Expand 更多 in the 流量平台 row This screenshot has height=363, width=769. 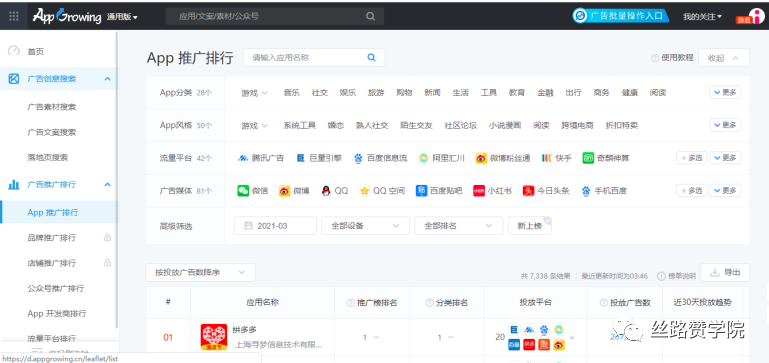pyautogui.click(x=725, y=158)
